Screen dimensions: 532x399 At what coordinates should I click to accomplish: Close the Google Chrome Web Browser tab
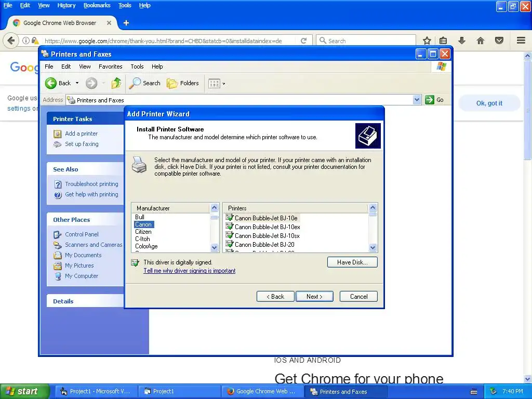pyautogui.click(x=109, y=23)
